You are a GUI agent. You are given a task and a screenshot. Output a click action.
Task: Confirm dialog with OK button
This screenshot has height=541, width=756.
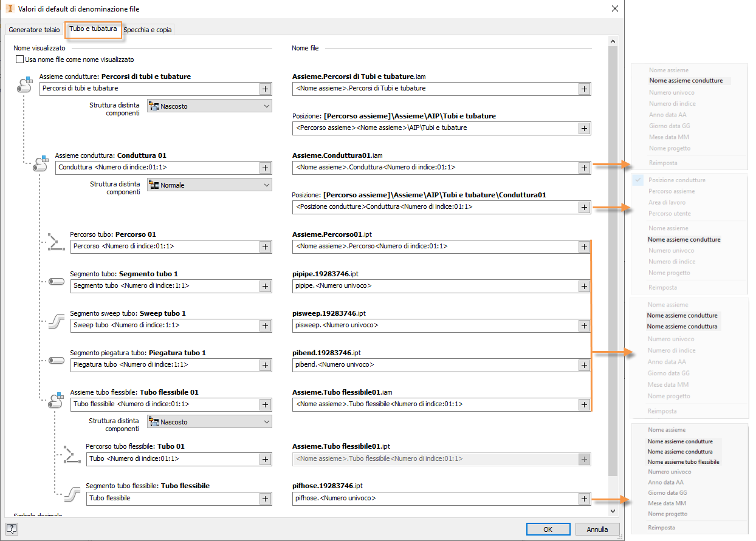pos(548,529)
